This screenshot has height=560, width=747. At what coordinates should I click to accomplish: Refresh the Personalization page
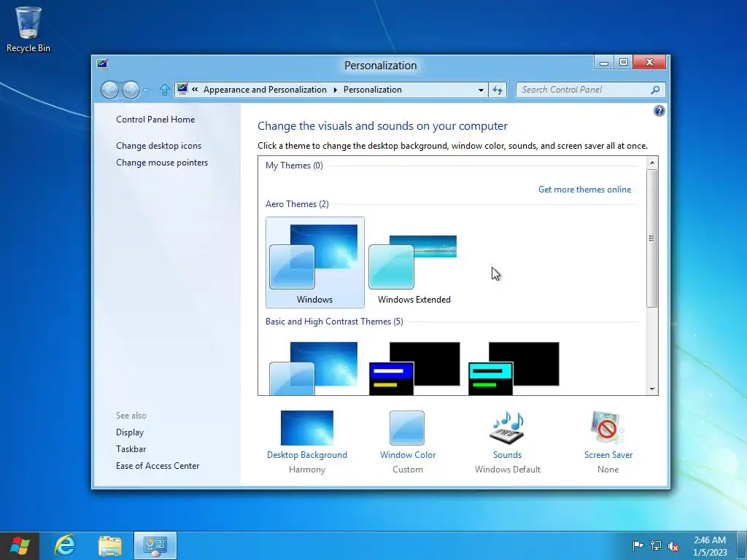(498, 90)
